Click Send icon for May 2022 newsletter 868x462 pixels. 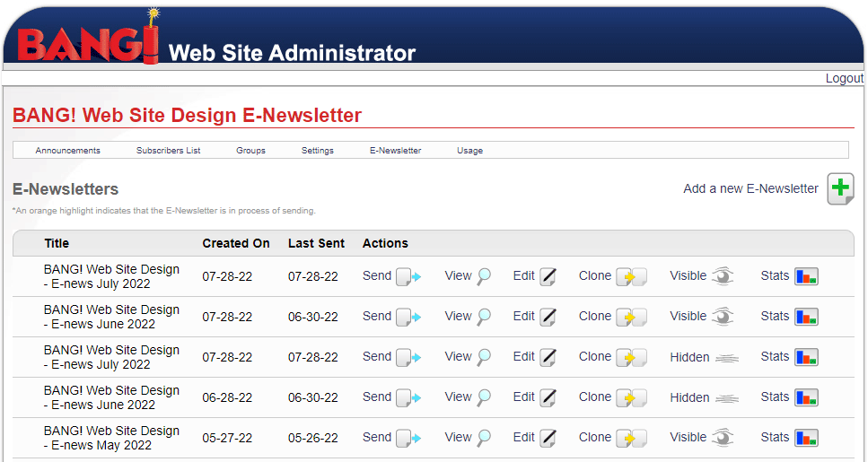408,438
